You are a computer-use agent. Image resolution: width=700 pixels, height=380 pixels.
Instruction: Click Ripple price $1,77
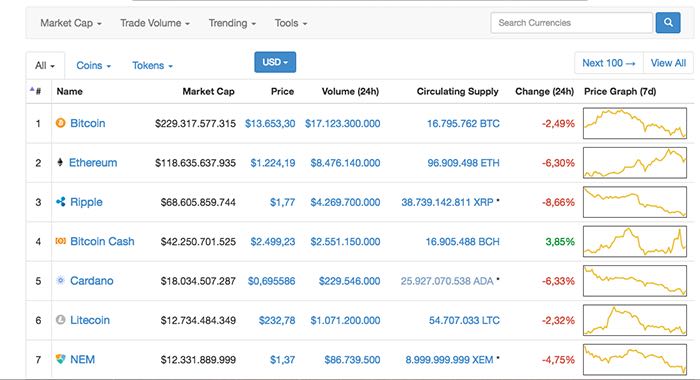click(282, 202)
